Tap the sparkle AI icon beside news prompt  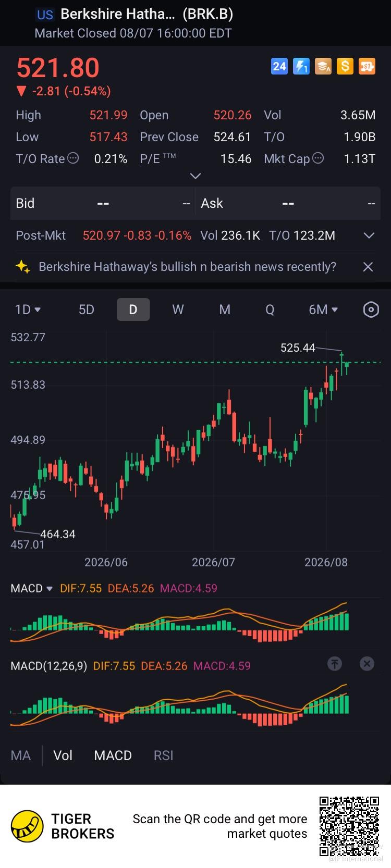click(x=22, y=267)
